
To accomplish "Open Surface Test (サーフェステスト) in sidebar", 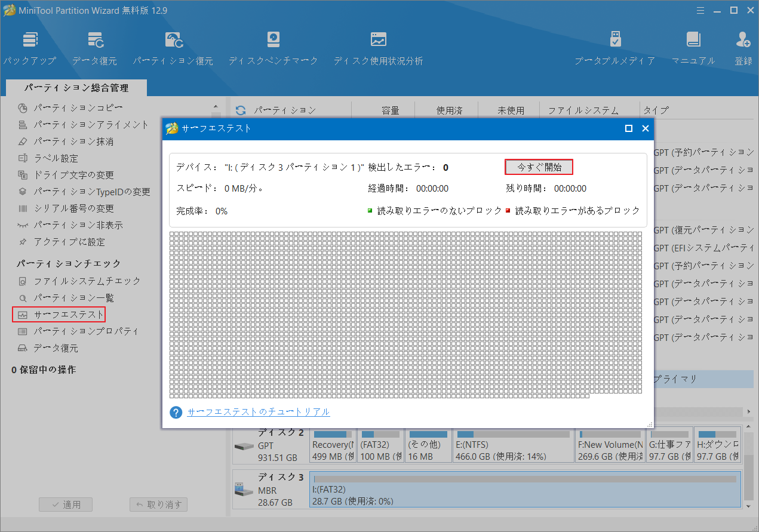I will (59, 314).
